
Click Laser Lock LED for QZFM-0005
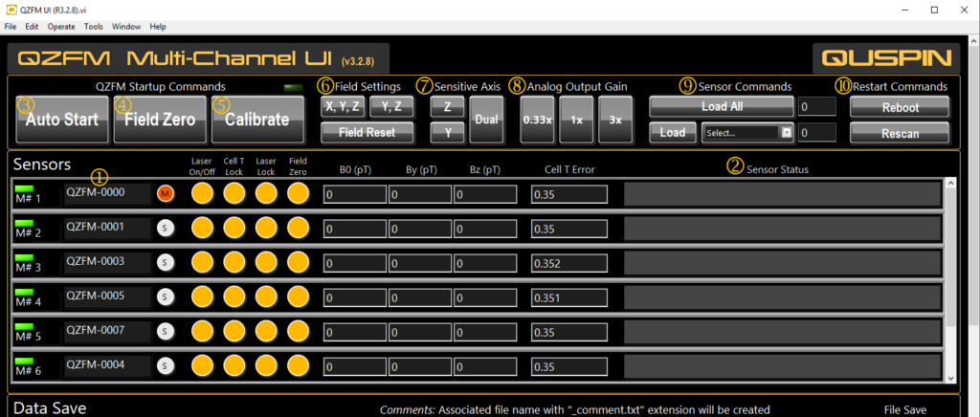(x=266, y=296)
